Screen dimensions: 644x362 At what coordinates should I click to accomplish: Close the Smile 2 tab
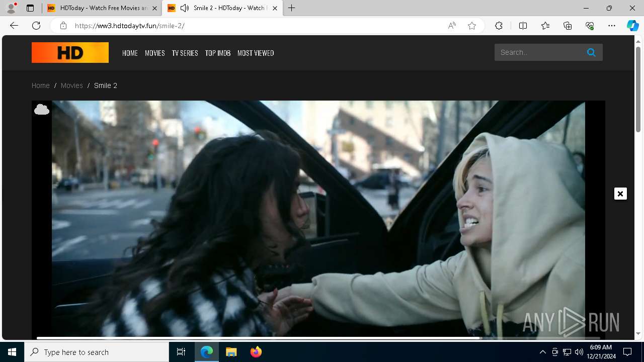point(275,8)
